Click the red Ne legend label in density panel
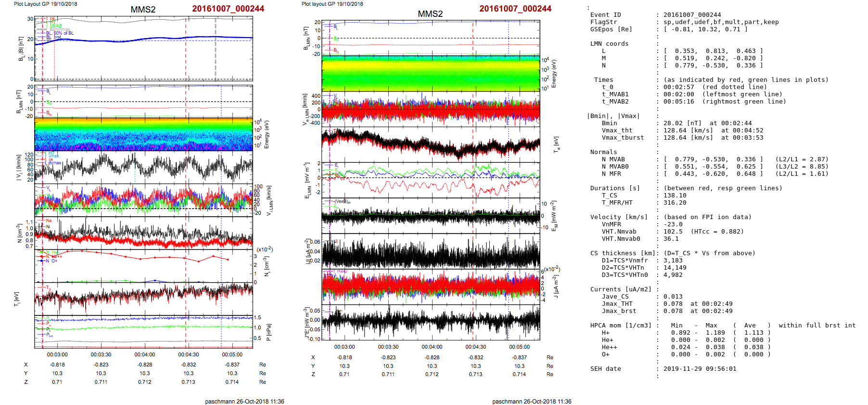This screenshot has height=405, width=868. click(49, 221)
